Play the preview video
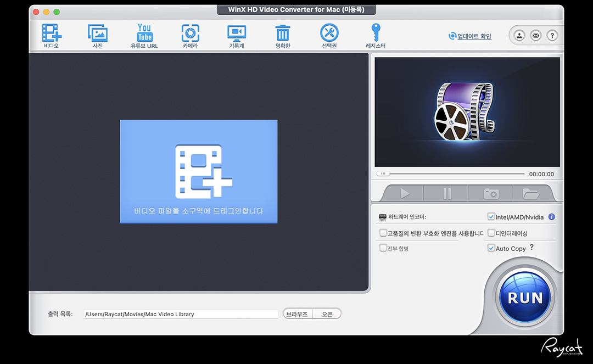Image resolution: width=593 pixels, height=364 pixels. pos(405,193)
